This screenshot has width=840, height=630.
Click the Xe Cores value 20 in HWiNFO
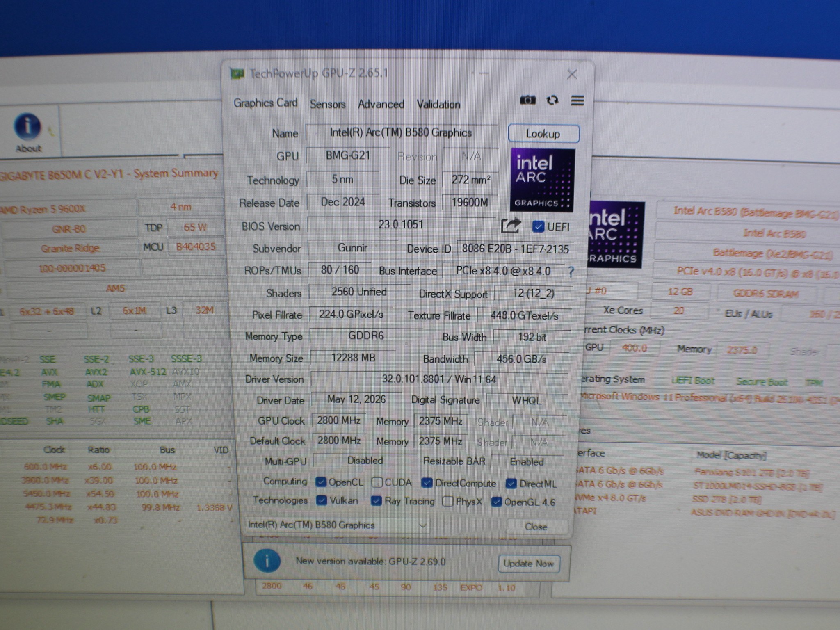(x=679, y=310)
